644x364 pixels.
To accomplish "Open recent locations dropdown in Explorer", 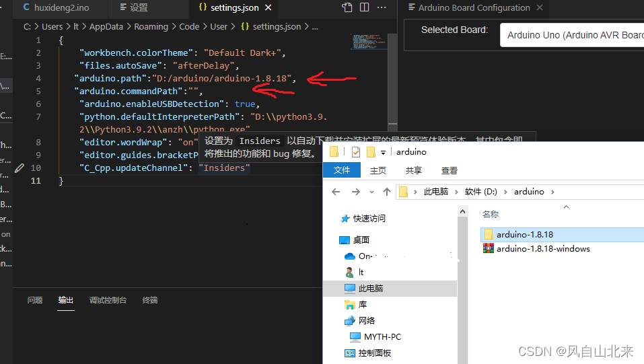I will pyautogui.click(x=371, y=192).
